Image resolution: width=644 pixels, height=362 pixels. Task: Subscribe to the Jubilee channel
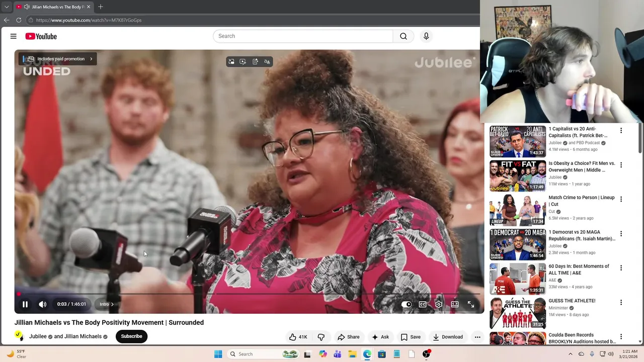tap(131, 336)
